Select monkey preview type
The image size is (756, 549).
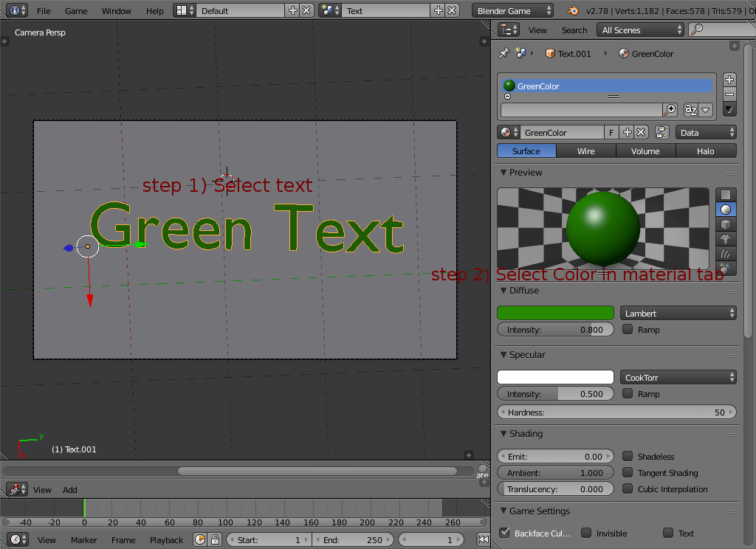point(726,239)
